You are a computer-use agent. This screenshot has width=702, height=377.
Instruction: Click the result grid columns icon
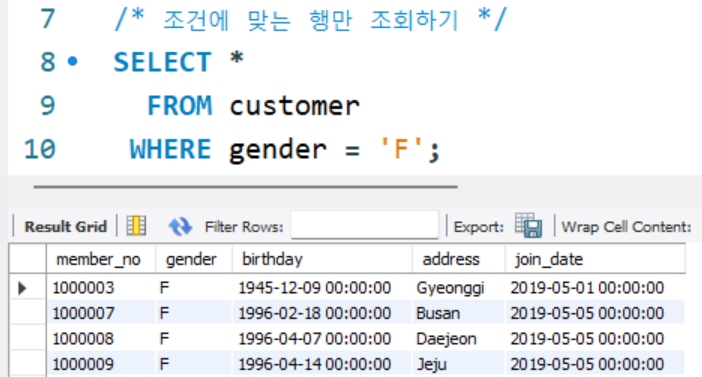pos(136,226)
